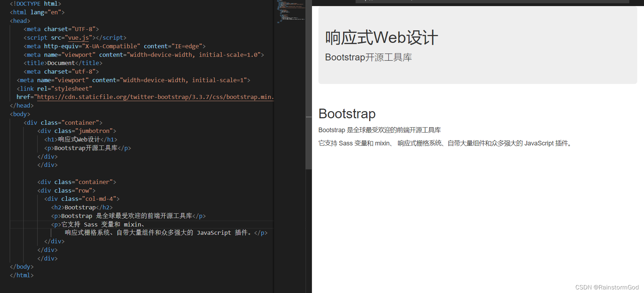
Task: Open the bootstrap.min CDN href link in code
Action: coord(155,97)
